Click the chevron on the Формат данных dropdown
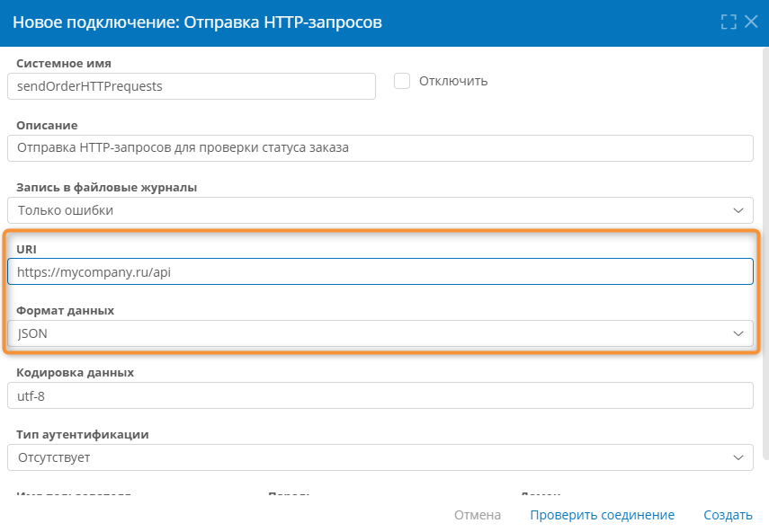The image size is (769, 532). click(x=739, y=333)
